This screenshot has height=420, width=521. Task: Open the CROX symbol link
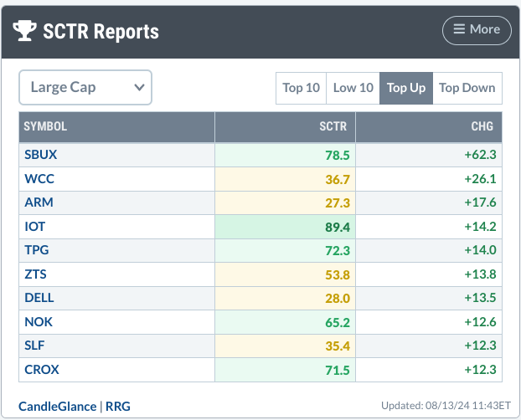[x=42, y=370]
